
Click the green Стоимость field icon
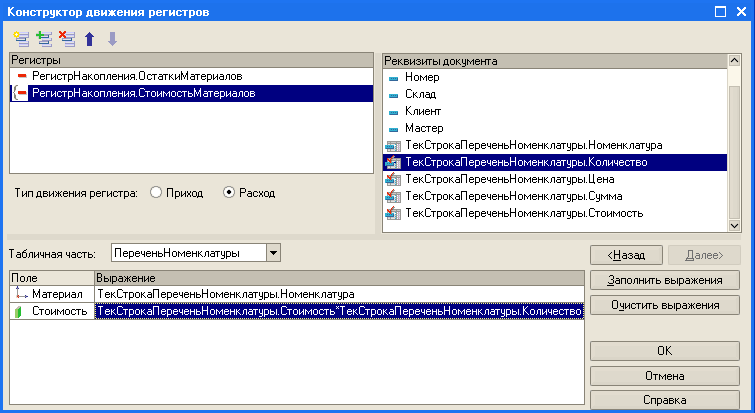pyautogui.click(x=19, y=312)
